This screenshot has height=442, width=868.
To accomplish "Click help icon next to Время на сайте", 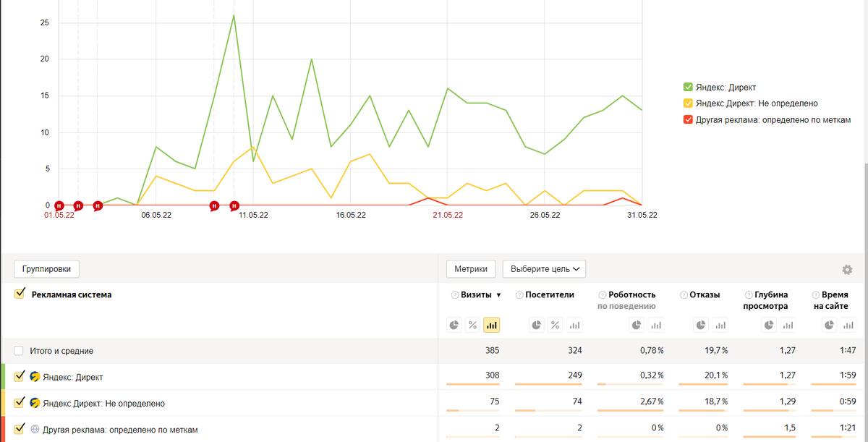I will (x=816, y=295).
